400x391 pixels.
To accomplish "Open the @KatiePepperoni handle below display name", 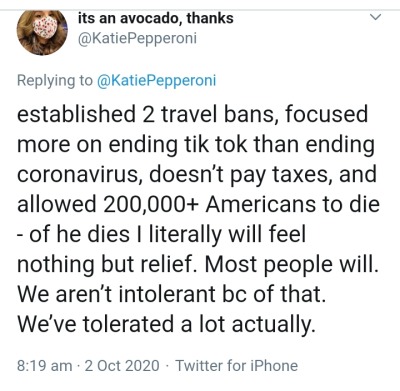I will tap(137, 38).
